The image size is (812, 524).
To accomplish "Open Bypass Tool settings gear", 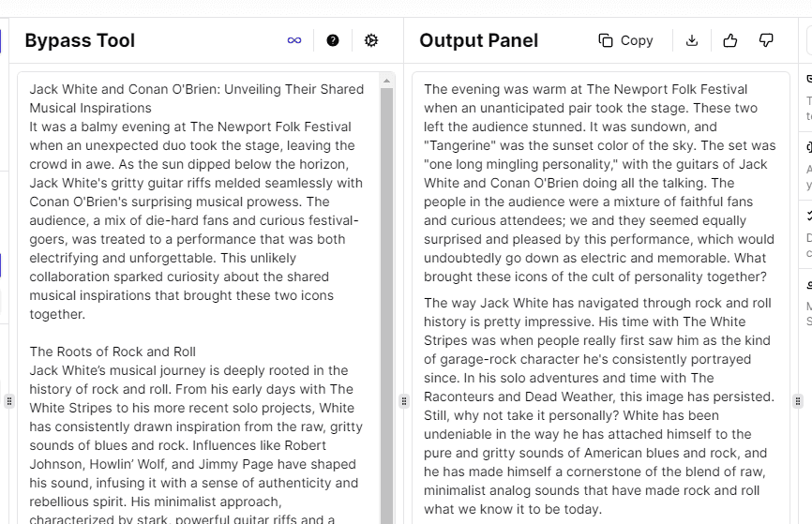I will (371, 40).
